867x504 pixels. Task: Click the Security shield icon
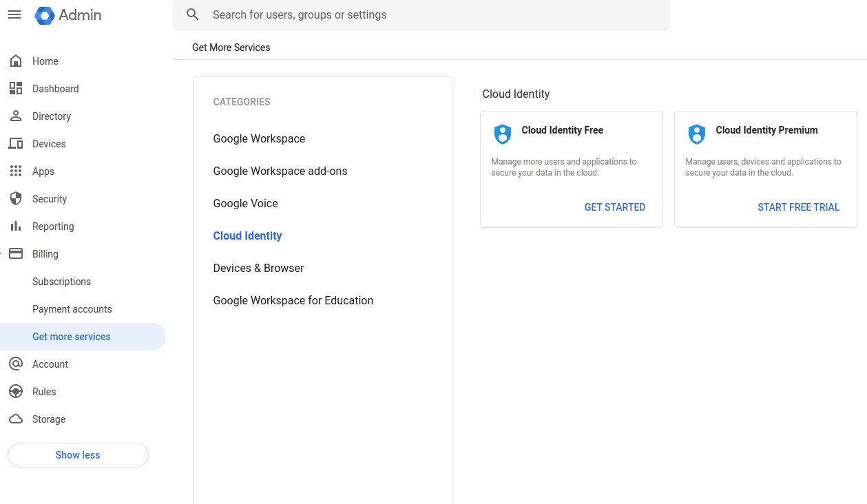pos(16,199)
